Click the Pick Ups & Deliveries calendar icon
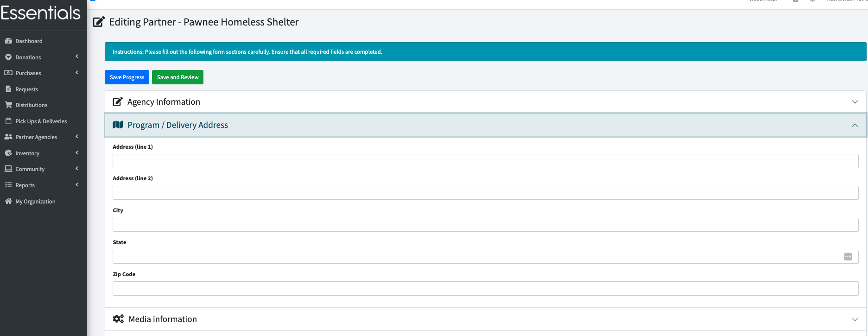This screenshot has width=868, height=336. point(8,121)
